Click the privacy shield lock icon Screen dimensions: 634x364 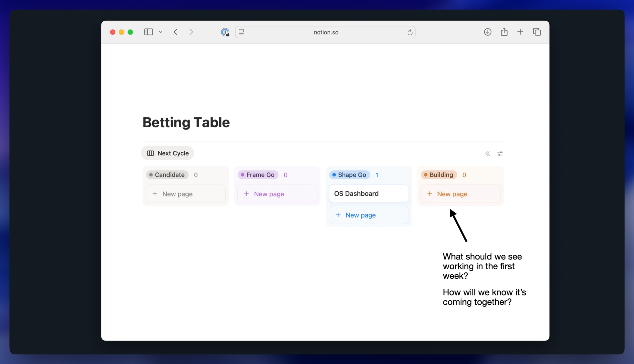225,32
